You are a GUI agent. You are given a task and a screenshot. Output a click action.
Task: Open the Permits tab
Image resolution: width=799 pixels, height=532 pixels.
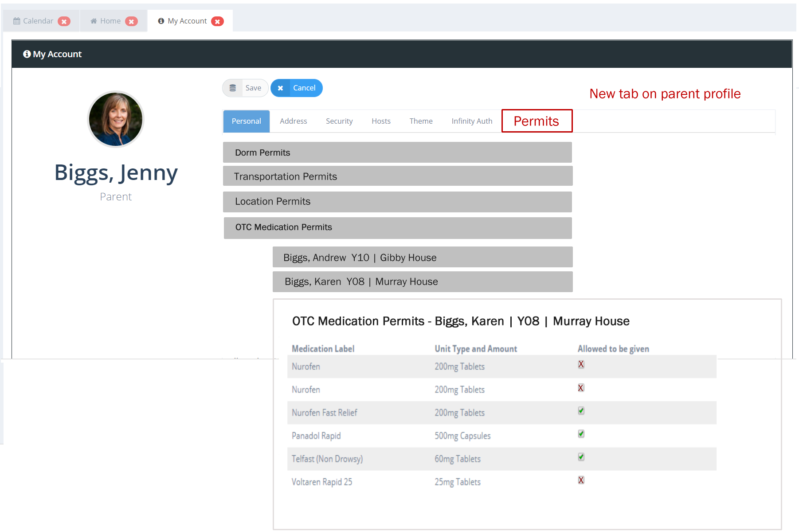(x=537, y=121)
